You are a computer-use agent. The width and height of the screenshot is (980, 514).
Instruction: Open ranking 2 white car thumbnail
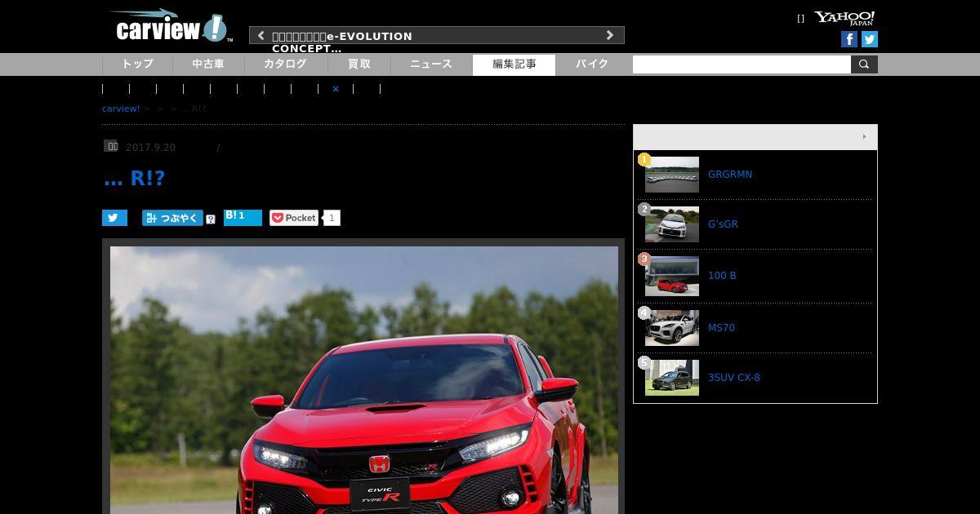[672, 224]
